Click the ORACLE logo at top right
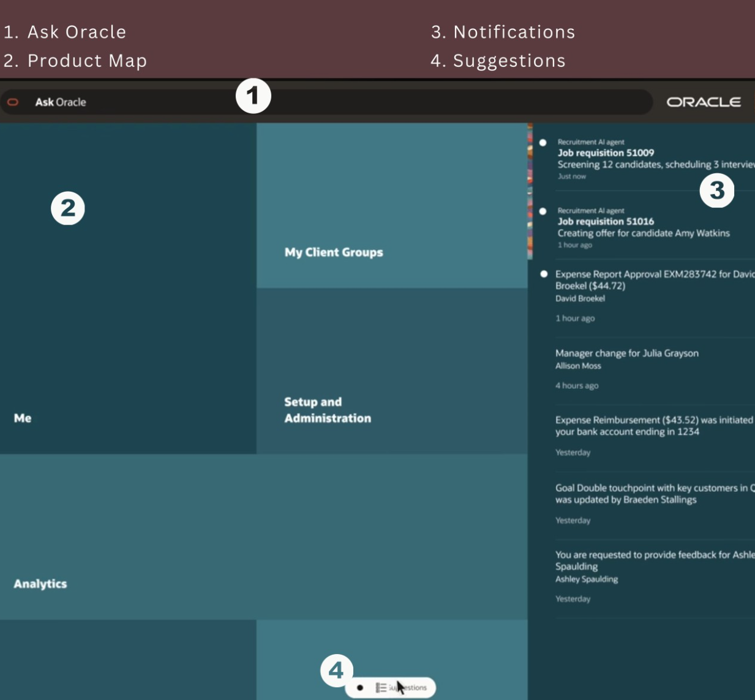 click(x=704, y=102)
